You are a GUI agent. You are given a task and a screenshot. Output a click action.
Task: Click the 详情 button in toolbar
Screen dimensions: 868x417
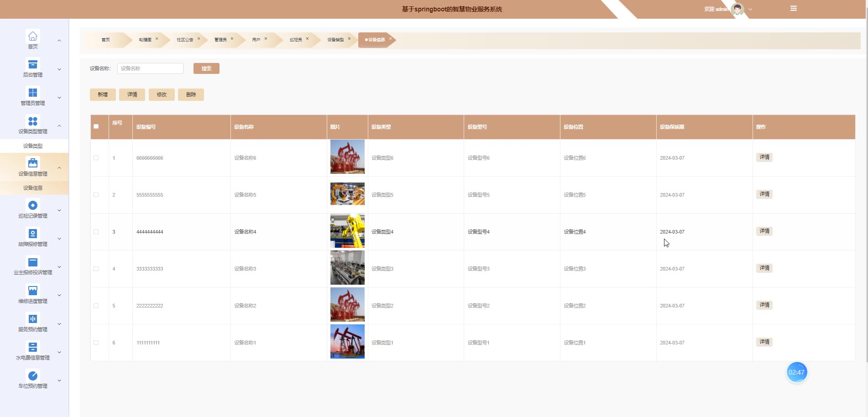(x=132, y=94)
